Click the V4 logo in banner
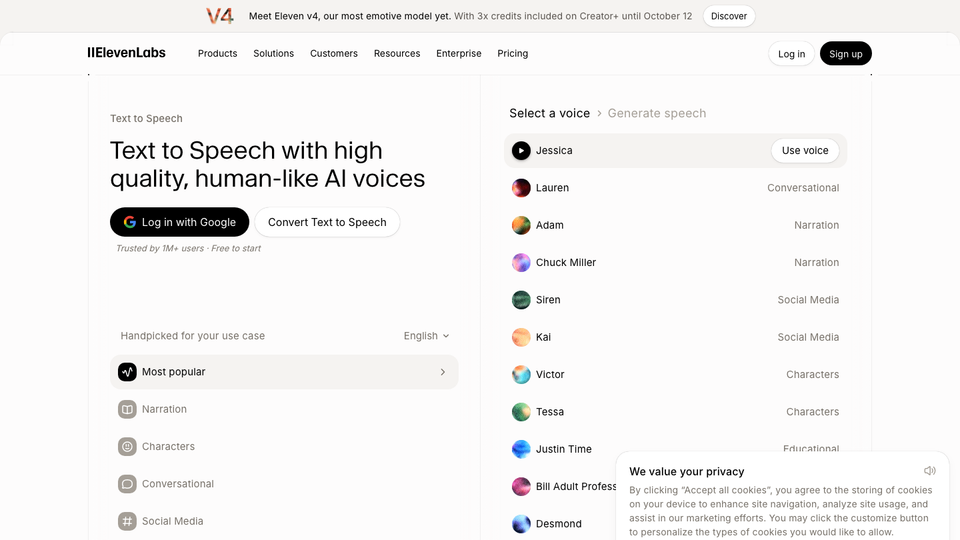This screenshot has width=960, height=540. click(220, 16)
